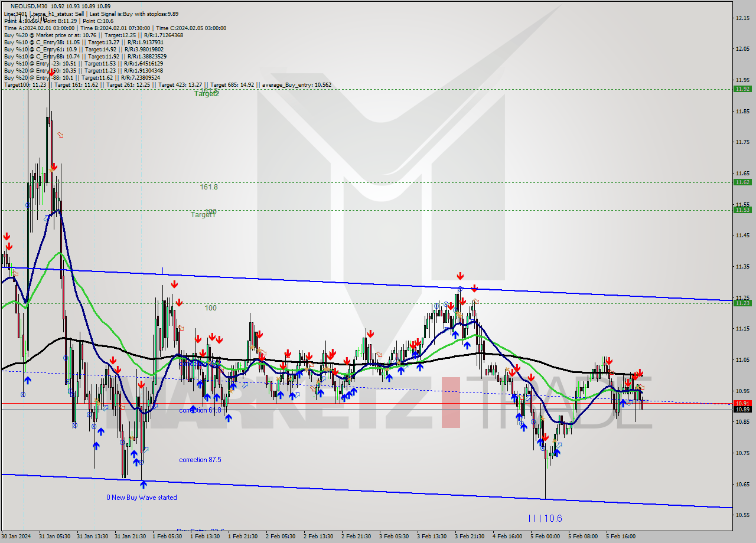Viewport: 756px width, 543px height.
Task: Click the 11.35 price axis tick
Action: tap(742, 266)
